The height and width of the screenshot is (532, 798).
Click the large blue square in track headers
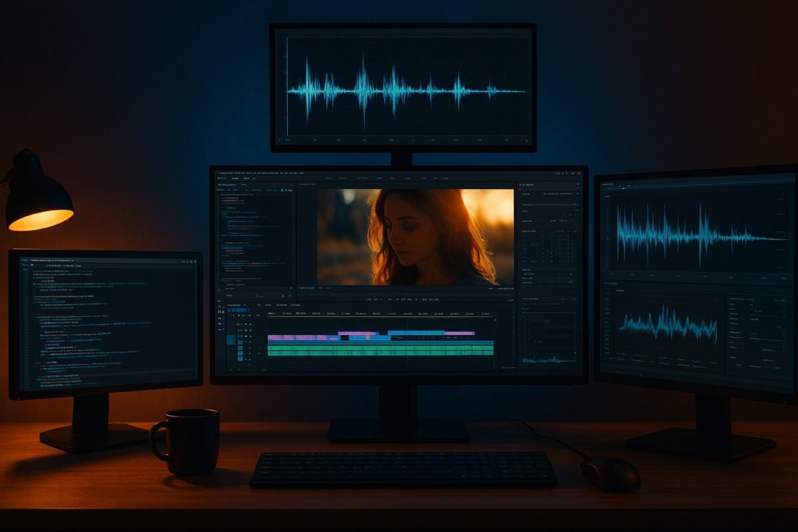tap(231, 340)
